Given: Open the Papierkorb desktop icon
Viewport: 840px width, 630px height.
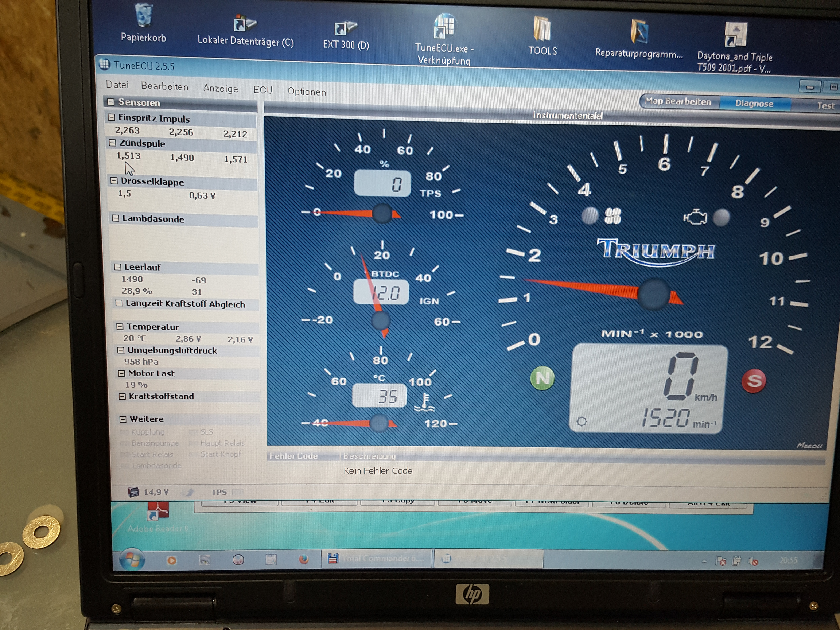Looking at the screenshot, I should pos(144,22).
